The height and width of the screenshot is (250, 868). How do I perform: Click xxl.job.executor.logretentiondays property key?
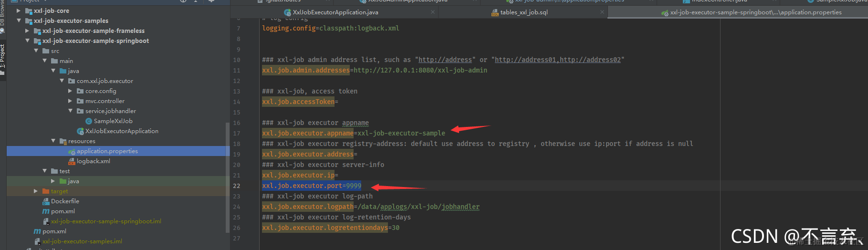325,228
